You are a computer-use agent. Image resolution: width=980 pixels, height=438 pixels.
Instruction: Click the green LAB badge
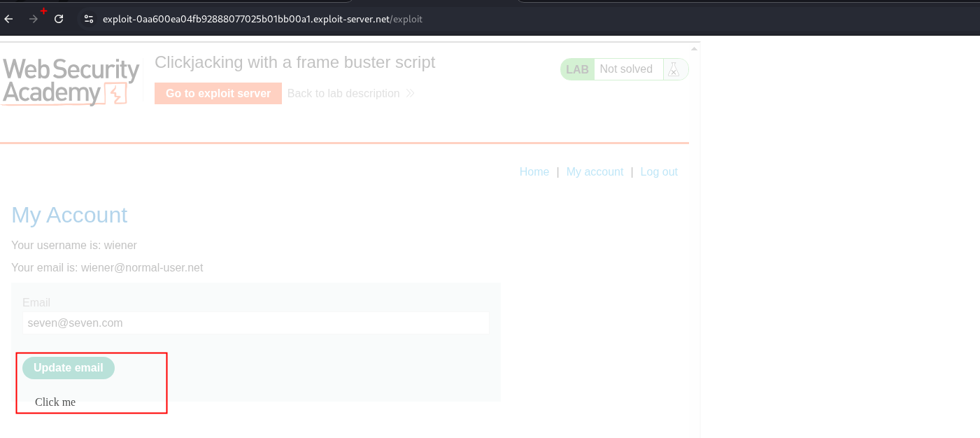click(x=577, y=69)
